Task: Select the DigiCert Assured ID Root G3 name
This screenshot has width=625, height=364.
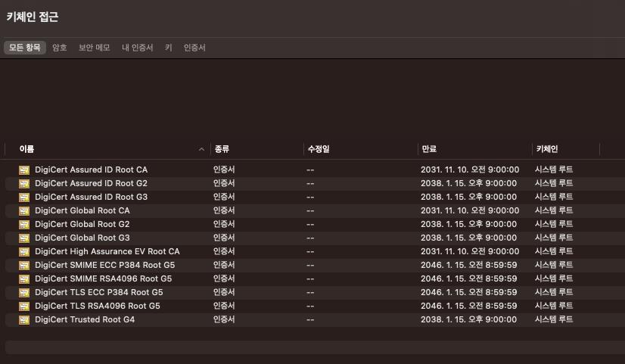Action: pos(92,197)
